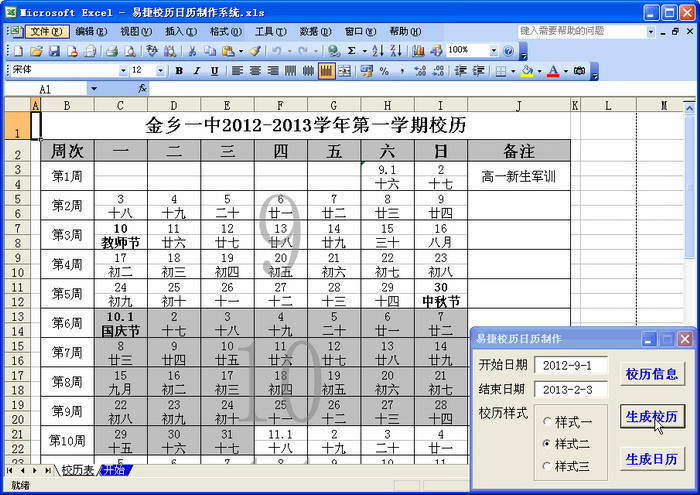Apply red font color

point(553,71)
